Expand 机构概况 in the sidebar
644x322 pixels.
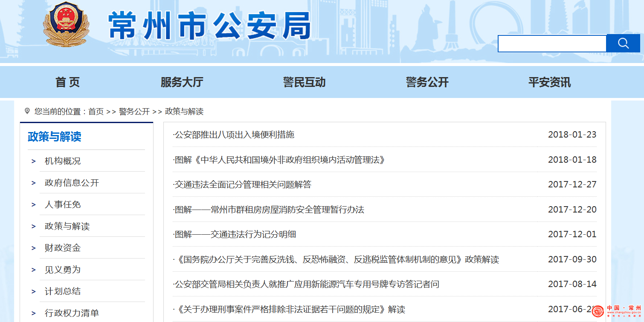[x=63, y=161]
